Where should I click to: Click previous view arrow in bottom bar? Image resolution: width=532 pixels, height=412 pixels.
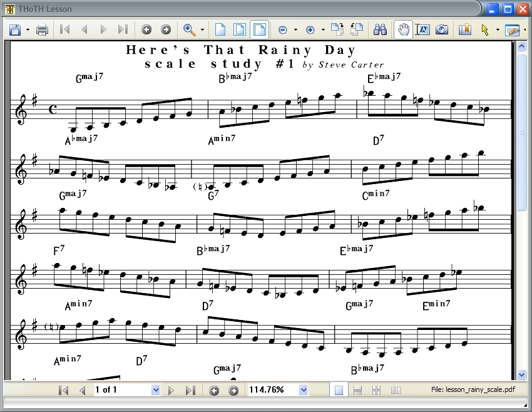pyautogui.click(x=214, y=391)
